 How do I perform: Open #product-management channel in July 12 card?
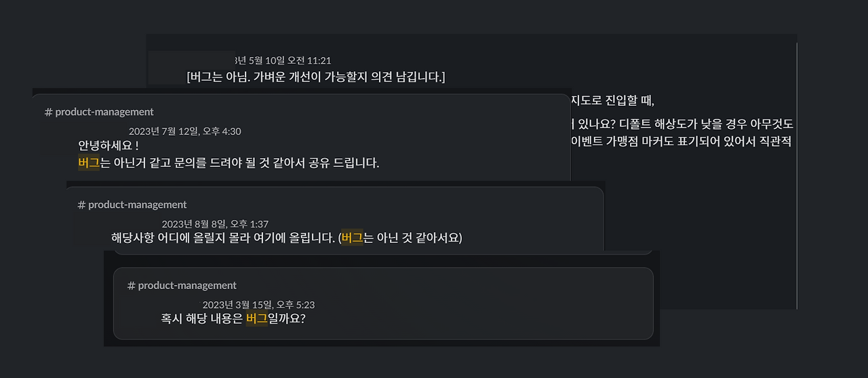[99, 112]
